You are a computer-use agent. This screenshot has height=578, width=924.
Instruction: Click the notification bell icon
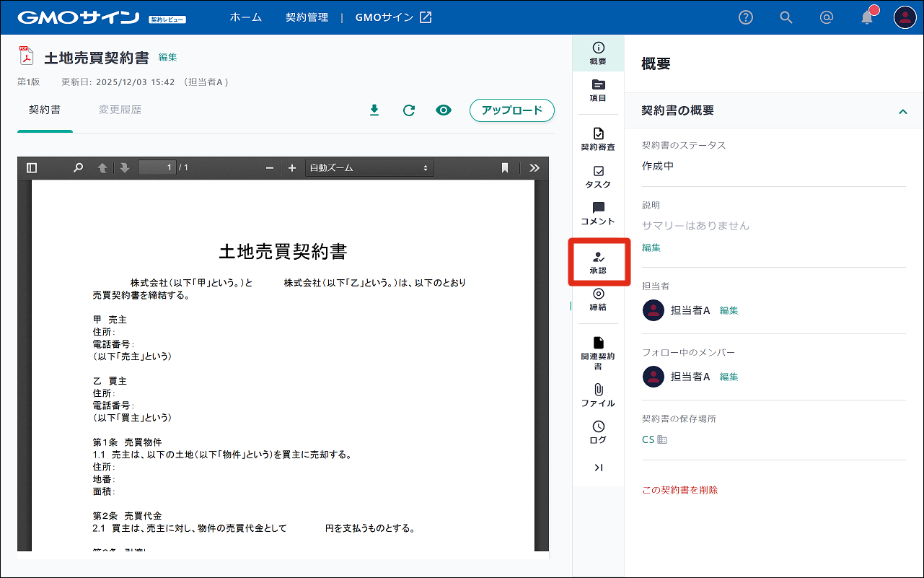coord(867,17)
